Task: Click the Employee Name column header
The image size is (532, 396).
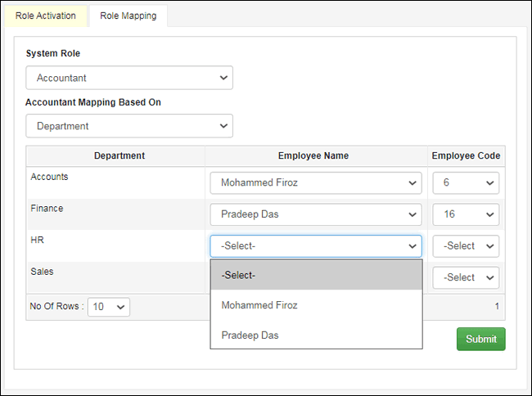Action: tap(313, 155)
